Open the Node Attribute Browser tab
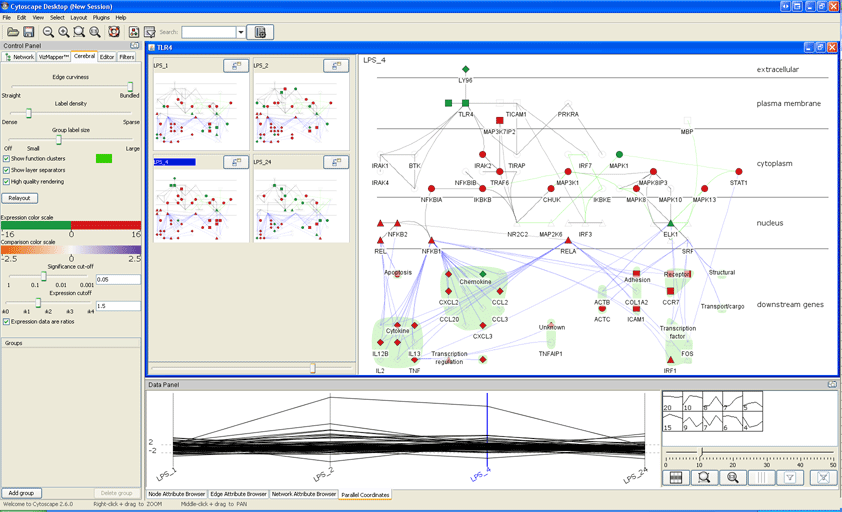842x512 pixels. (x=177, y=494)
